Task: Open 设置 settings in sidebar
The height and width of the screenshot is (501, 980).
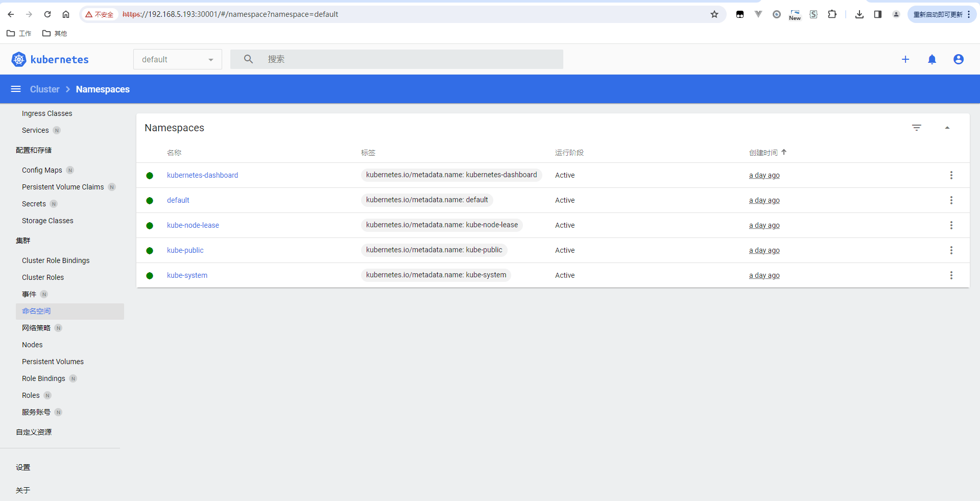Action: [x=23, y=467]
